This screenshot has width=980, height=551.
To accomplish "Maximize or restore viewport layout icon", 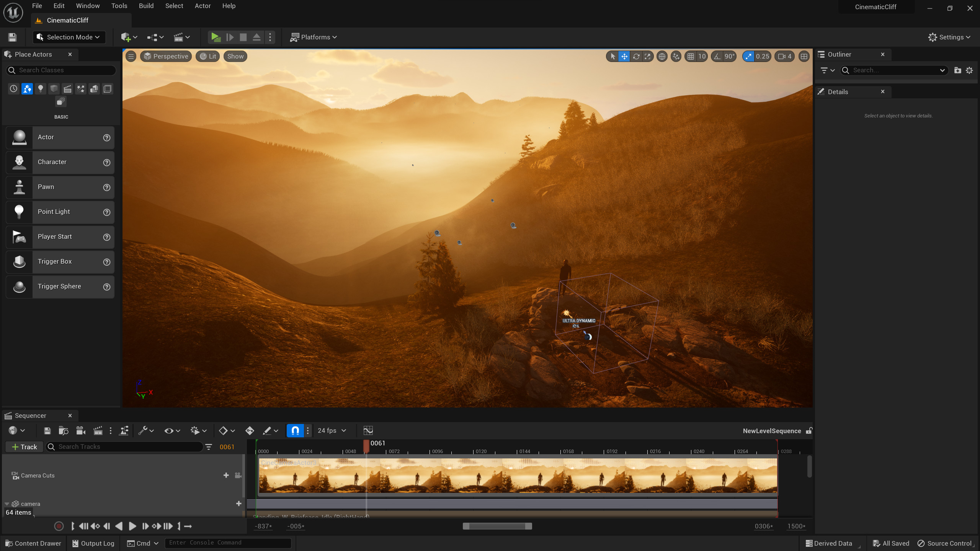I will [x=804, y=56].
